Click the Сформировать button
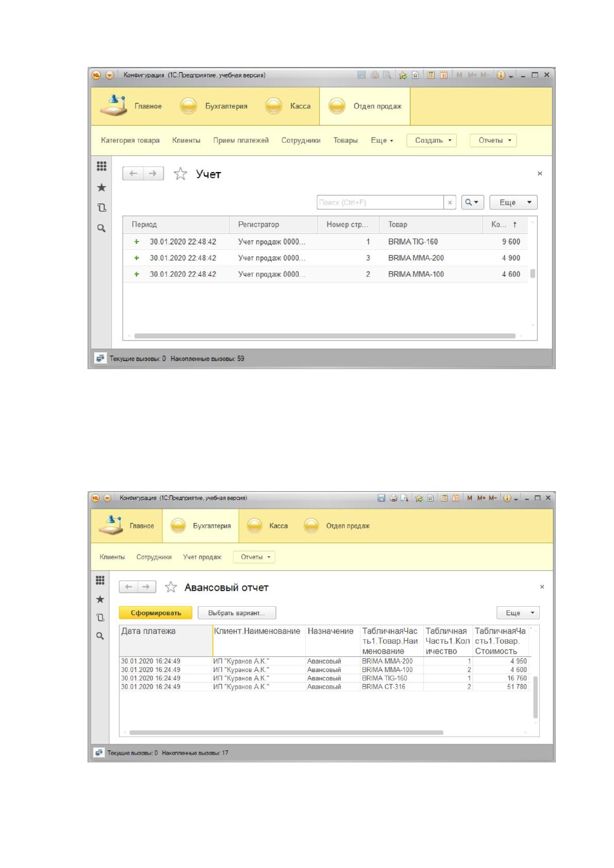The height and width of the screenshot is (868, 614). click(156, 613)
